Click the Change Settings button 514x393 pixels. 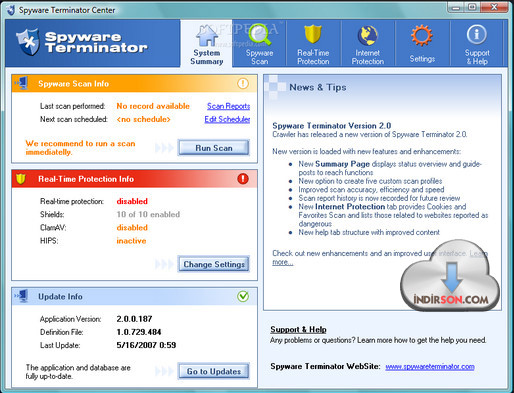(x=214, y=264)
